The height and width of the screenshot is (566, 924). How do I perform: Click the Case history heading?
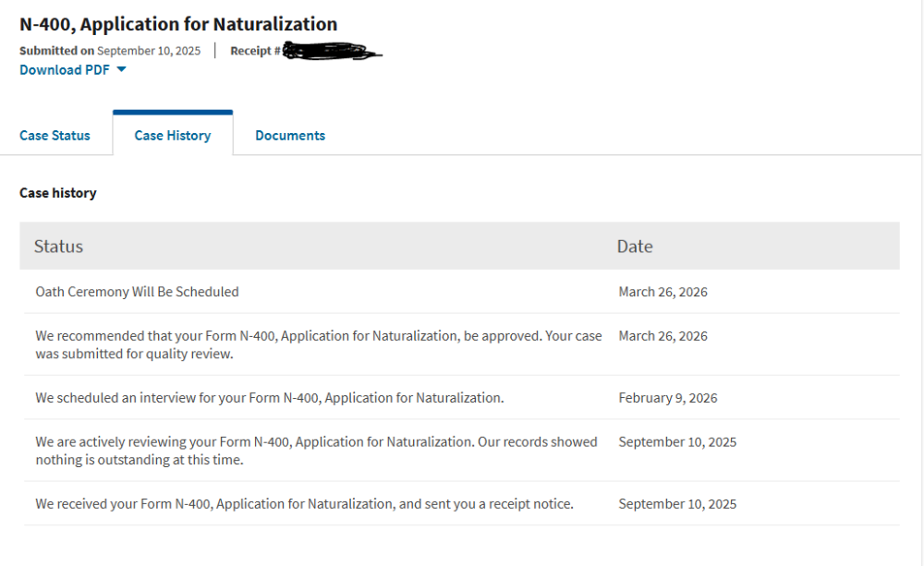pos(57,193)
